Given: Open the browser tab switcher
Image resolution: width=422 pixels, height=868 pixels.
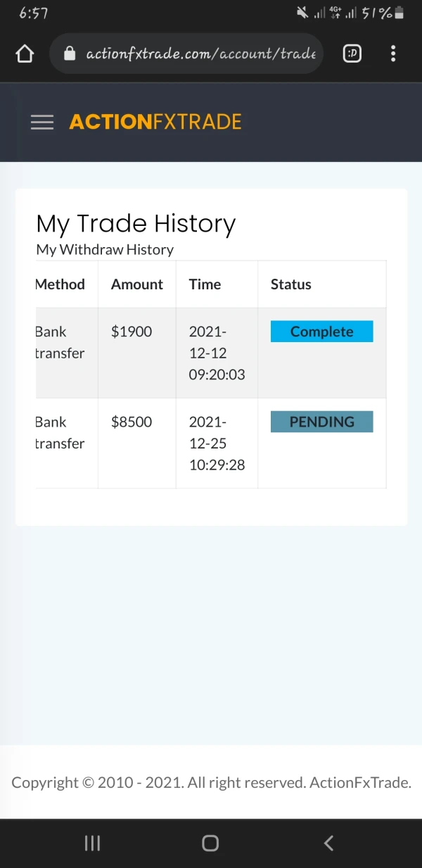Looking at the screenshot, I should click(352, 54).
